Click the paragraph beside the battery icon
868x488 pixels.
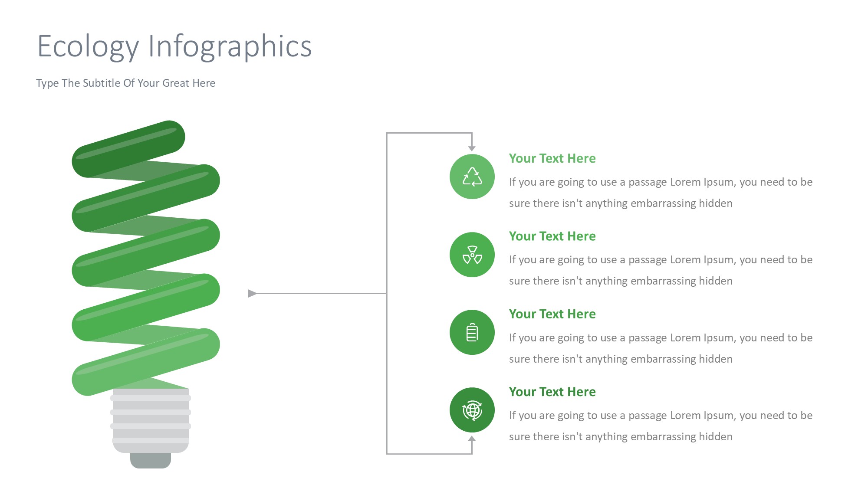coord(660,348)
